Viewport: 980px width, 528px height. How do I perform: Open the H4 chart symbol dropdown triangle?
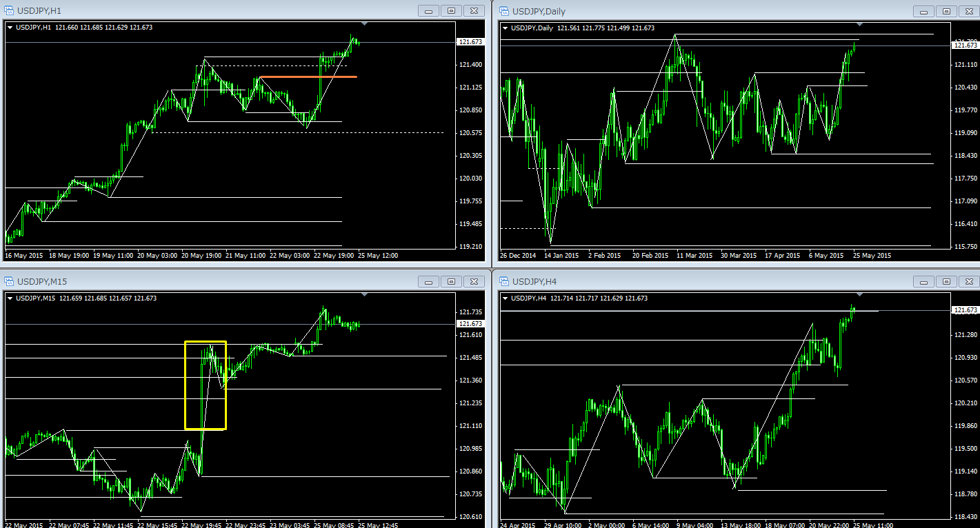pyautogui.click(x=505, y=298)
